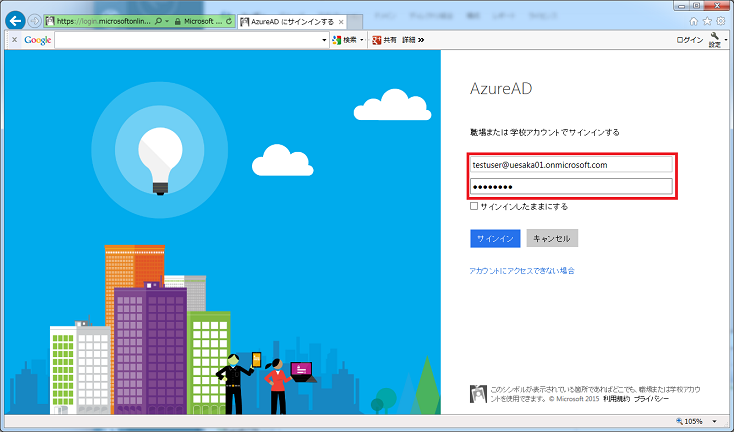
Task: Click the username email field
Action: (571, 165)
